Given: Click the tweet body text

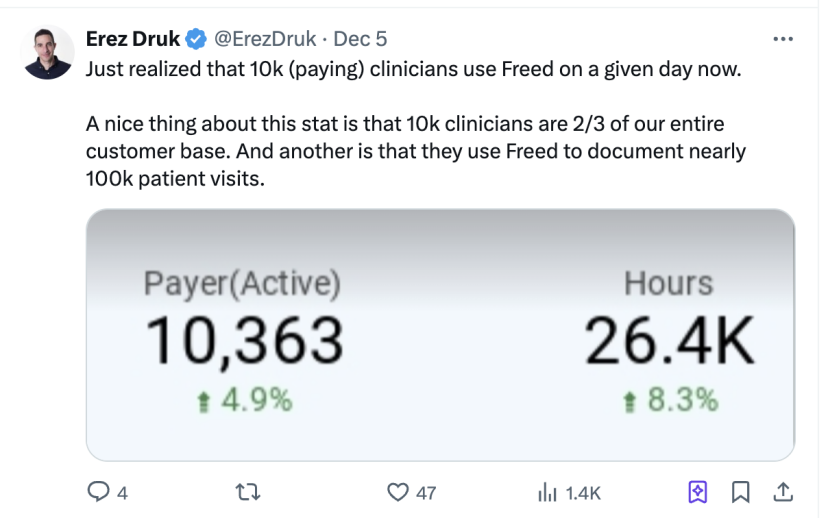Looking at the screenshot, I should click(416, 124).
